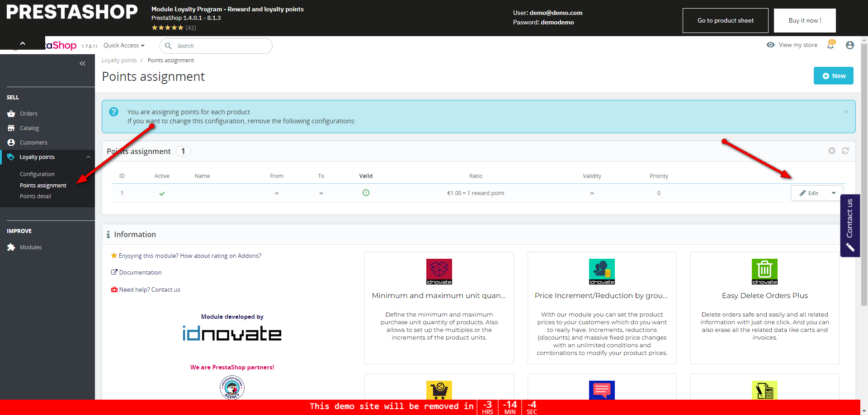
Task: Click the Minimum and maximum unit quan... title
Action: (x=439, y=296)
